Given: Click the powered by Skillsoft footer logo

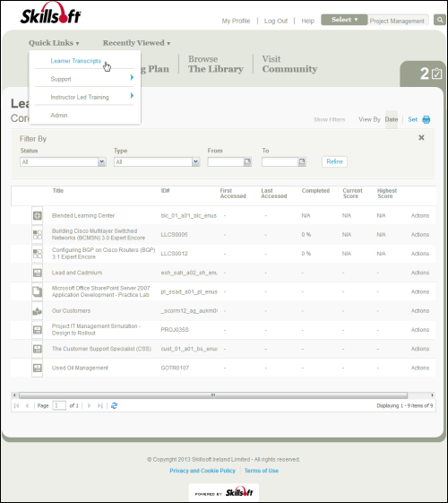Looking at the screenshot, I should pos(224,492).
